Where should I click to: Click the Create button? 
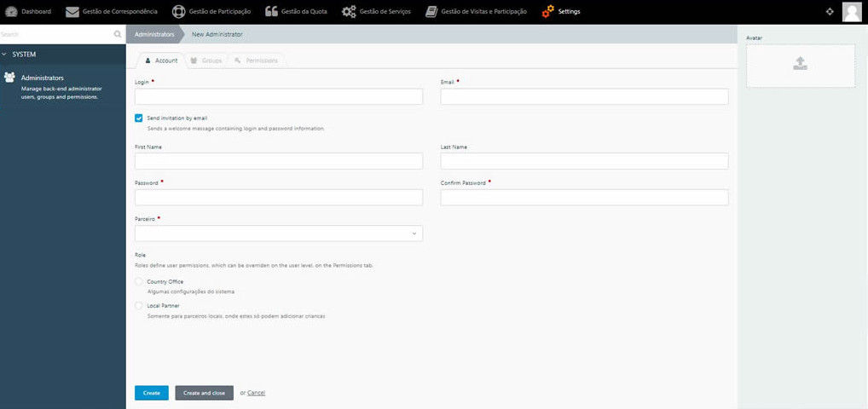tap(151, 393)
